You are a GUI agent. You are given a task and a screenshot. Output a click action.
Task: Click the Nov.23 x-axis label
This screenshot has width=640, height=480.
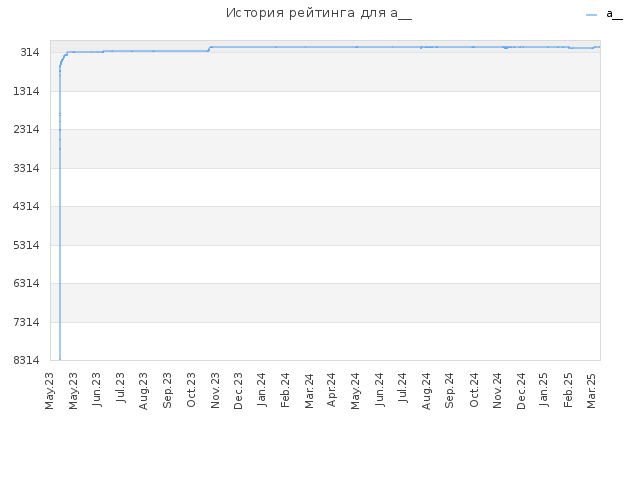215,390
